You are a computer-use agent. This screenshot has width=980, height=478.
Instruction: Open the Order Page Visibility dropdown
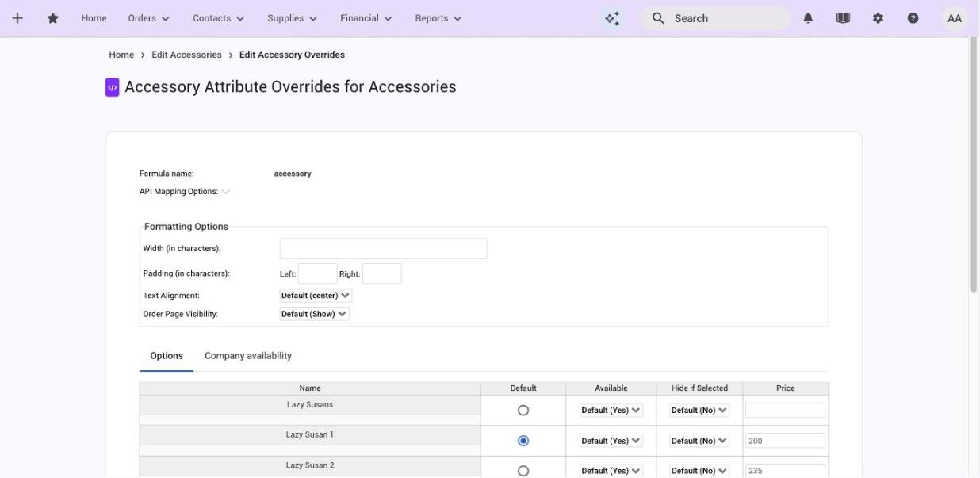pyautogui.click(x=314, y=314)
